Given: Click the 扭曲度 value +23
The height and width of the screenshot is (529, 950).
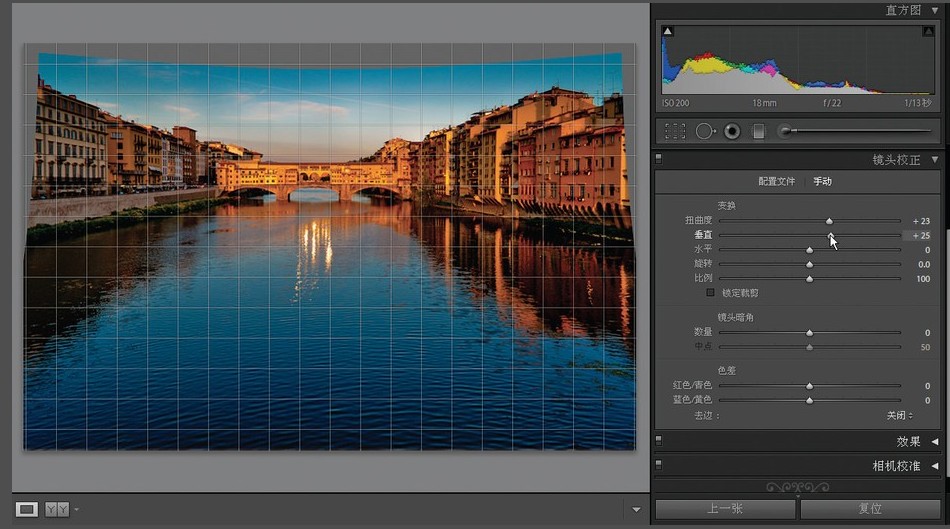Looking at the screenshot, I should pyautogui.click(x=921, y=221).
